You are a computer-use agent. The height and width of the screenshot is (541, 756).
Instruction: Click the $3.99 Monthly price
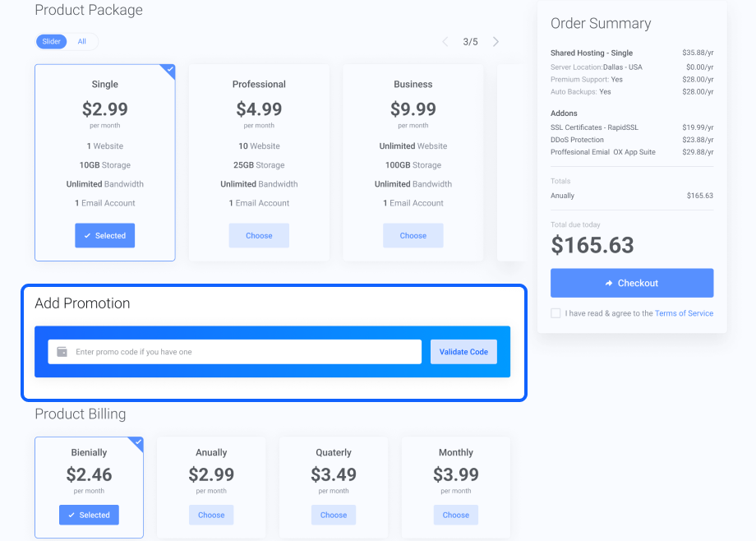point(456,475)
